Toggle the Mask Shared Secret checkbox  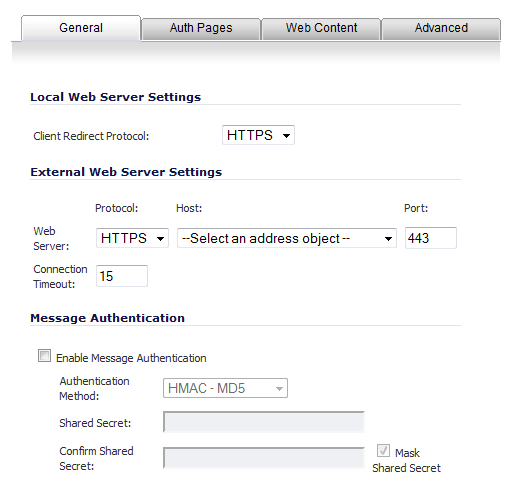click(x=383, y=451)
